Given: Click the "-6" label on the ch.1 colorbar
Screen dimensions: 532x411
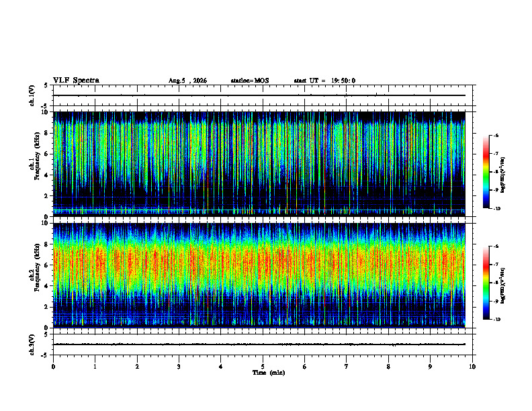Looking at the screenshot, I should (x=496, y=135).
